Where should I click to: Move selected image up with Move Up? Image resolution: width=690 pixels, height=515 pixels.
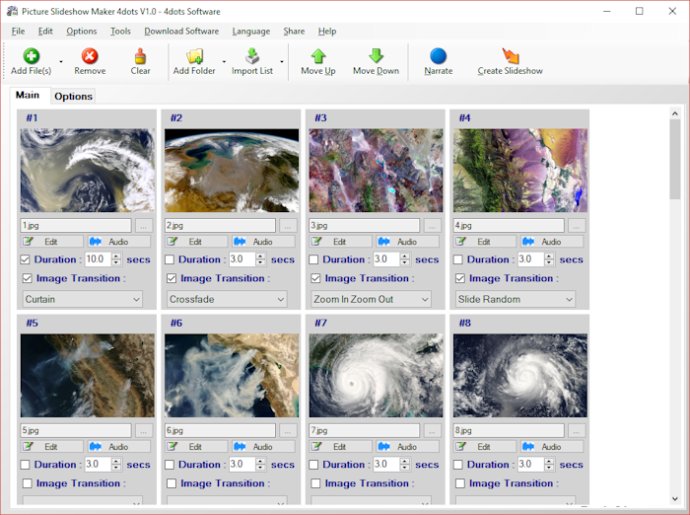coord(318,62)
